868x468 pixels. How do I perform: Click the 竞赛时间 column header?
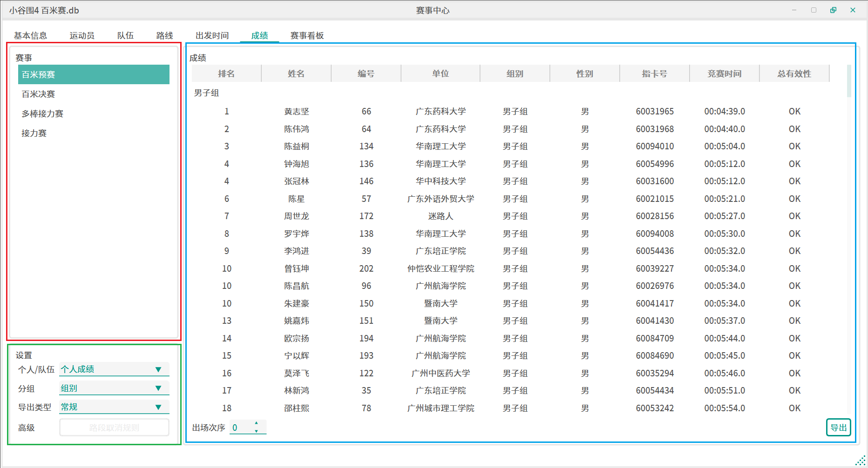tap(724, 74)
